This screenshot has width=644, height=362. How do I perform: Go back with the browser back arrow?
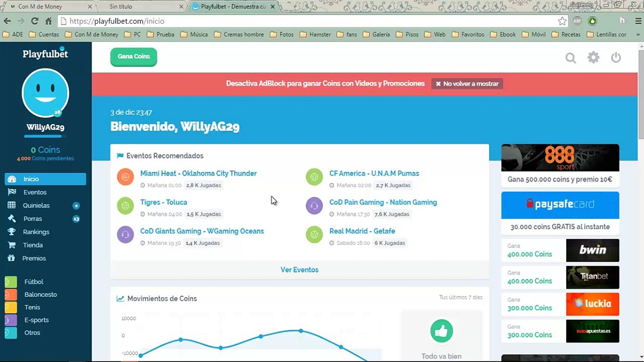(x=7, y=21)
